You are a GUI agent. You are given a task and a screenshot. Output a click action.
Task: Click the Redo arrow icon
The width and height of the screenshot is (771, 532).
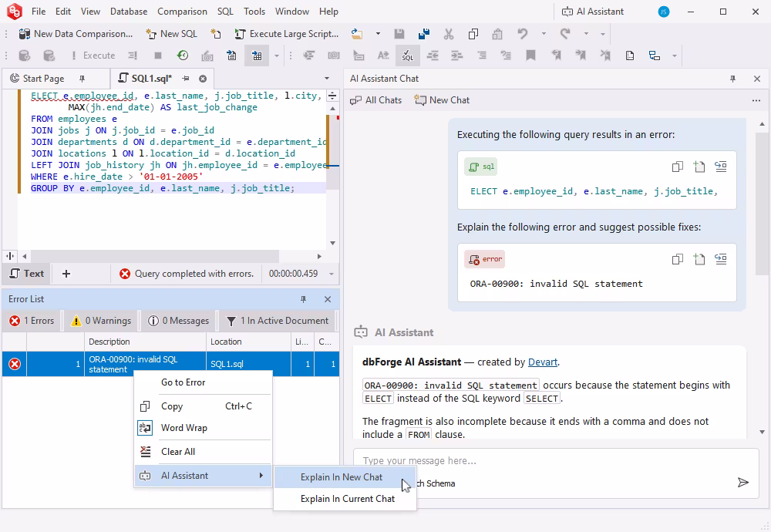coord(565,34)
